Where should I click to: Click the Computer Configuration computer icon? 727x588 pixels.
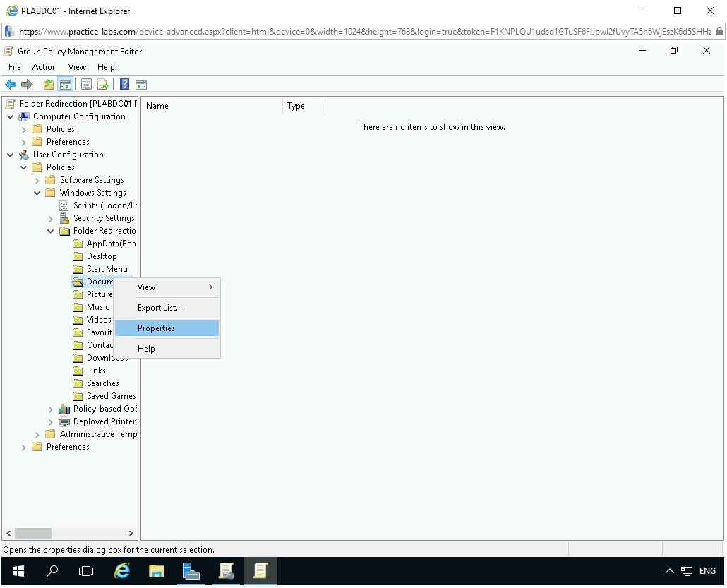point(24,116)
